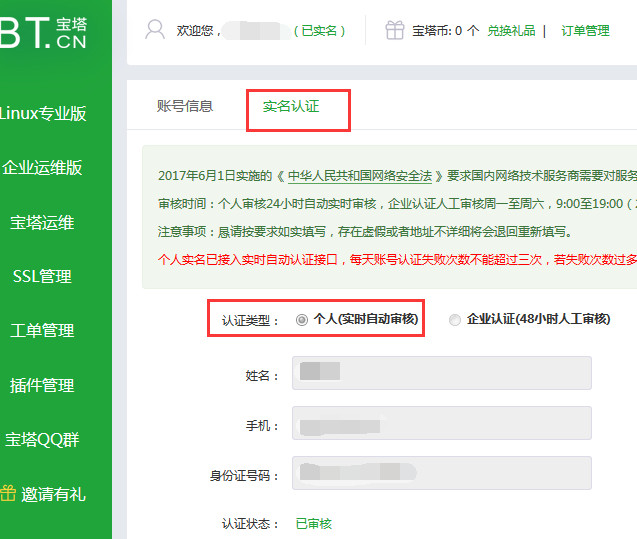The width and height of the screenshot is (637, 539).
Task: Click the user avatar icon
Action: pyautogui.click(x=155, y=30)
